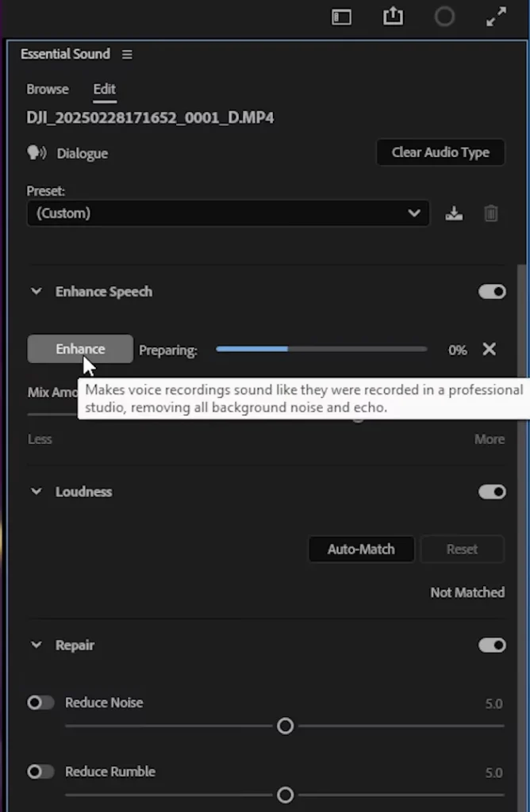Image resolution: width=530 pixels, height=812 pixels.
Task: Click the Enhance button
Action: pyautogui.click(x=80, y=349)
